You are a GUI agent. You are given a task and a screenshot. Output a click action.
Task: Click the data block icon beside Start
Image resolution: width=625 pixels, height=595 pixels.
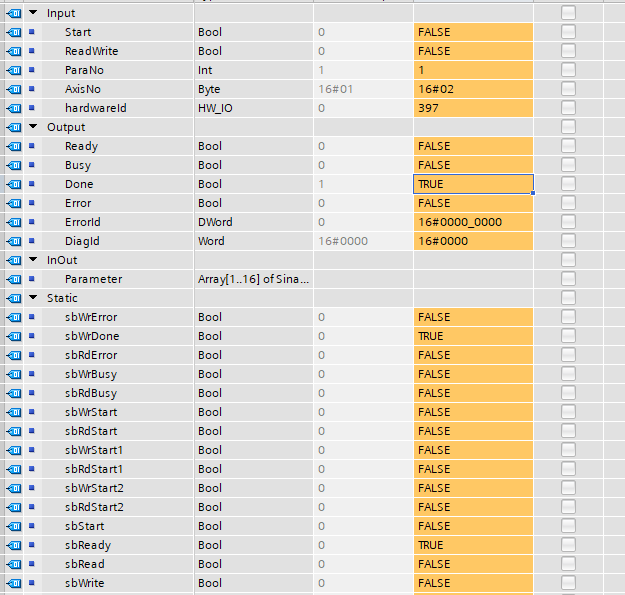pyautogui.click(x=15, y=32)
